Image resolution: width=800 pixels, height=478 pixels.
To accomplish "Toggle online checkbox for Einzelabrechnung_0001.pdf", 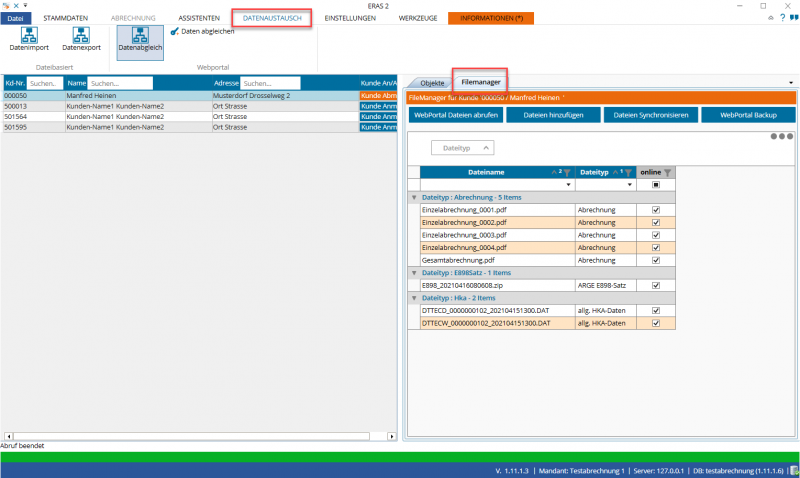I will [656, 210].
